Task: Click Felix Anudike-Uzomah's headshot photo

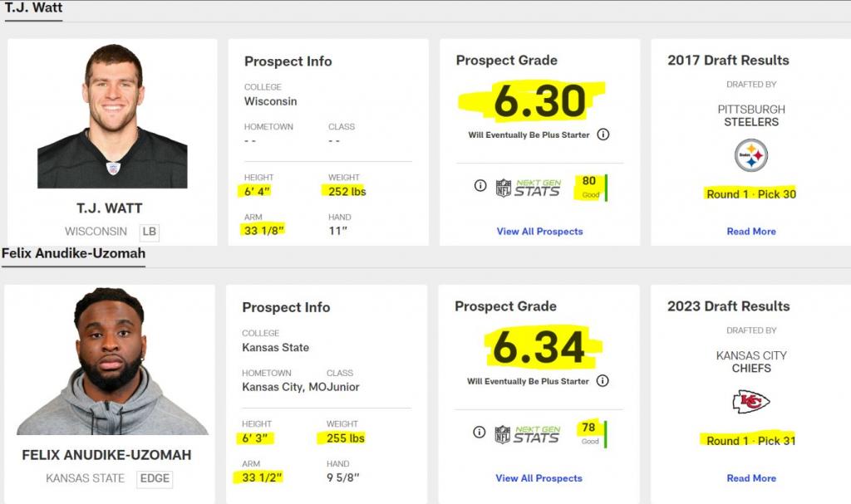Action: coord(112,361)
